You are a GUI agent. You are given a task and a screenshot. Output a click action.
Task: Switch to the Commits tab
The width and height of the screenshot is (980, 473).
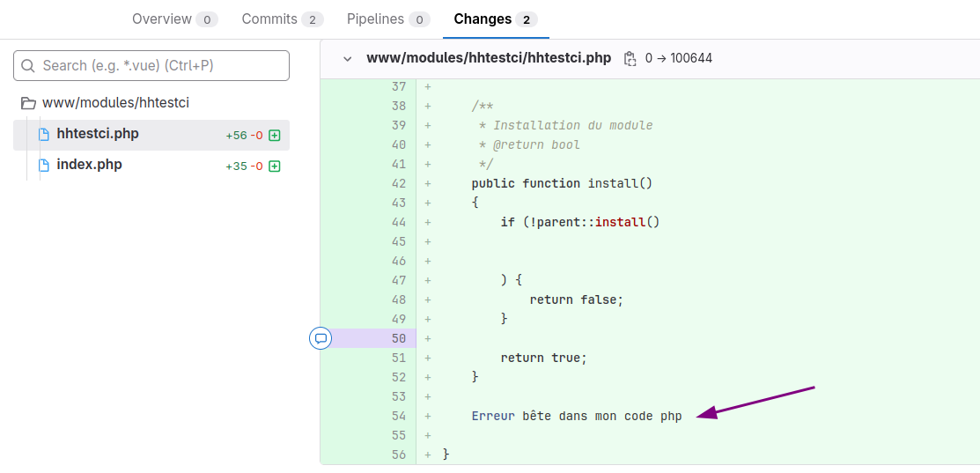[x=283, y=19]
